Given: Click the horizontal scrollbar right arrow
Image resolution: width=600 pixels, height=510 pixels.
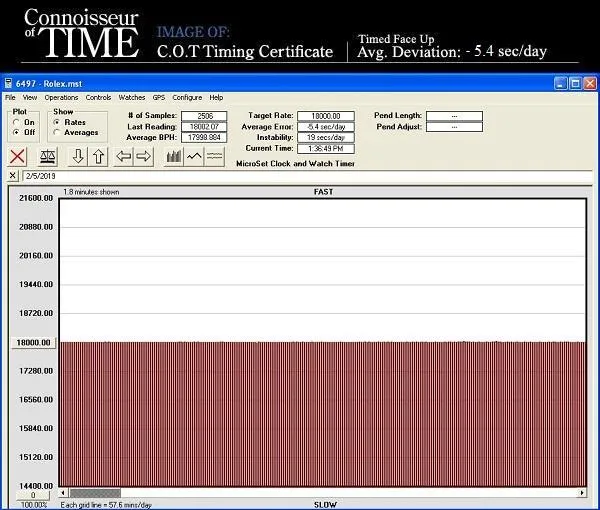Looking at the screenshot, I should point(582,493).
